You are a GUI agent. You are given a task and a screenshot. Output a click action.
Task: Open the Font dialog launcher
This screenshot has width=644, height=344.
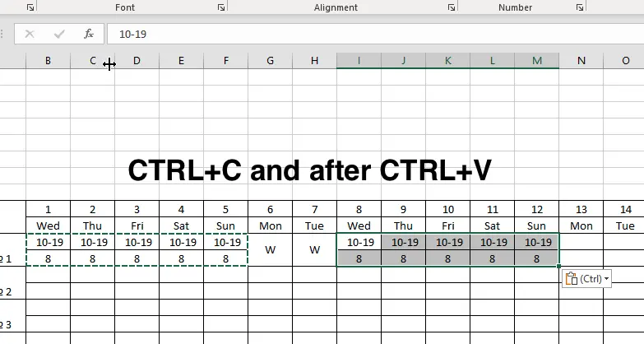click(221, 7)
